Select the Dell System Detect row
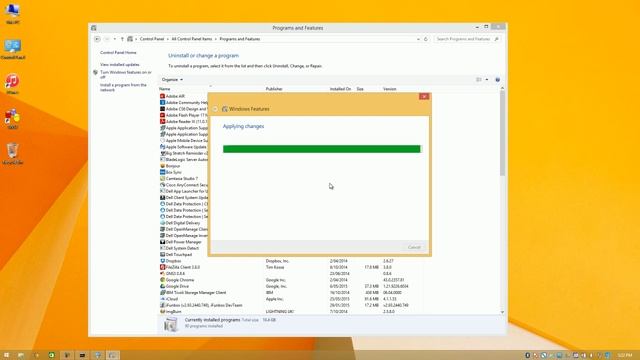The image size is (640, 360). 183,248
